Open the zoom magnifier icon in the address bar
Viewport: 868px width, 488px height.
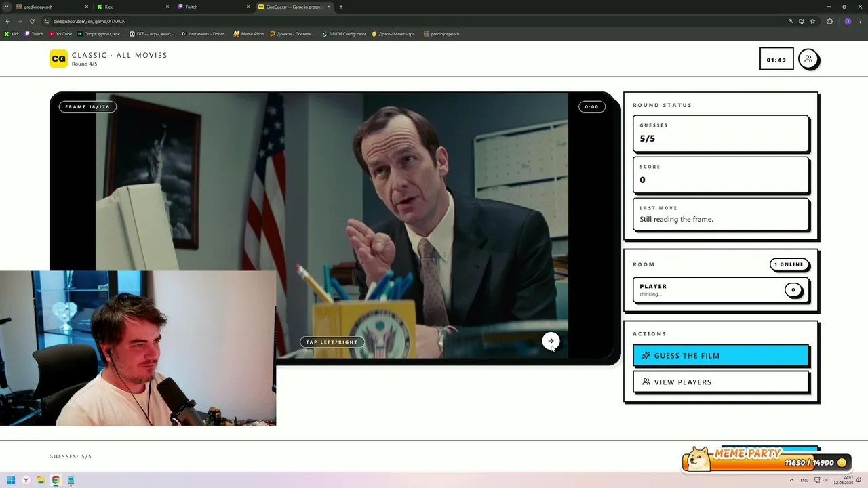coord(791,21)
